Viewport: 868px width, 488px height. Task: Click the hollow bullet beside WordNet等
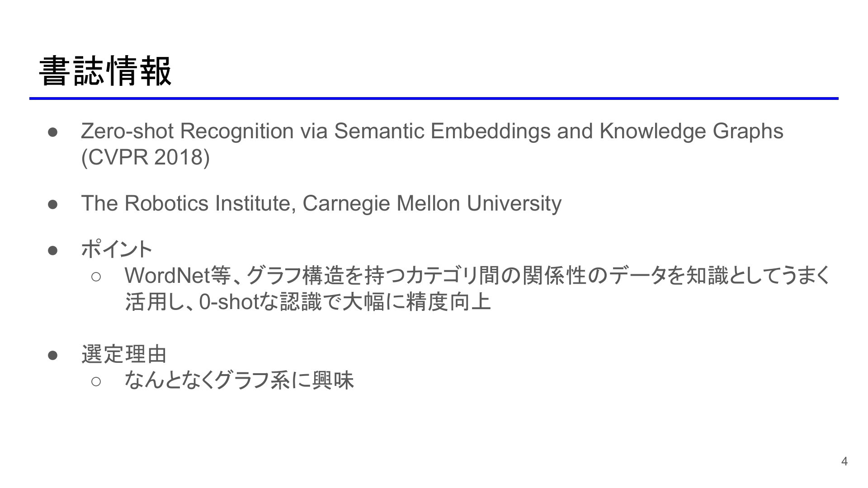point(96,277)
